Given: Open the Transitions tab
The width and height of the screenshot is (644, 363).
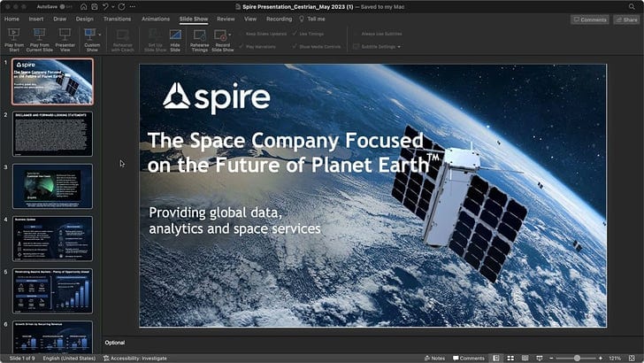Looking at the screenshot, I should 117,19.
